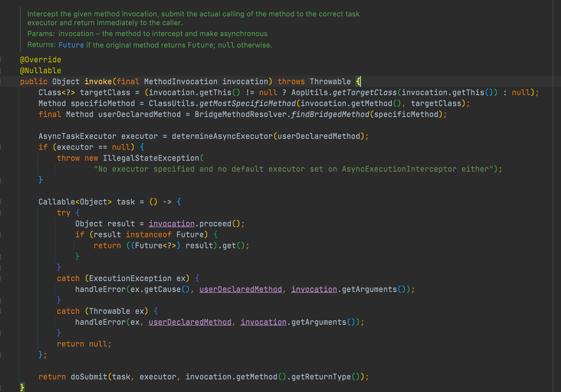Click the @Nullable annotation
This screenshot has height=392, width=561.
(x=41, y=71)
